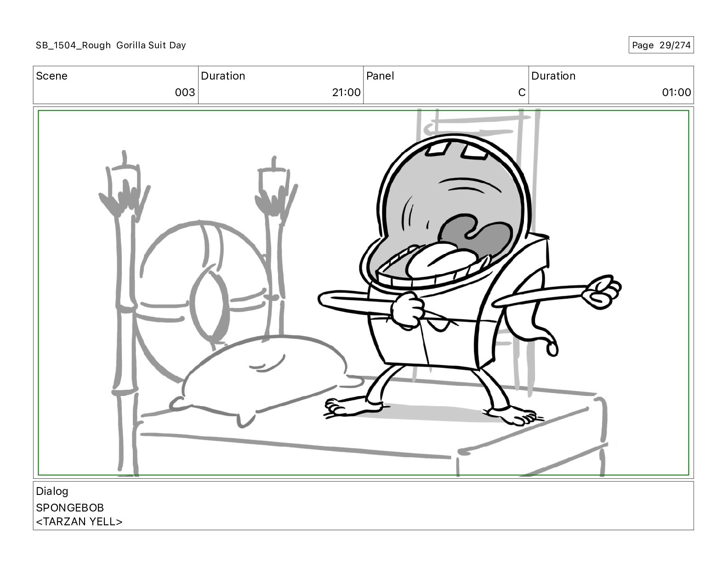Select the 'Panel' header label

click(x=380, y=76)
